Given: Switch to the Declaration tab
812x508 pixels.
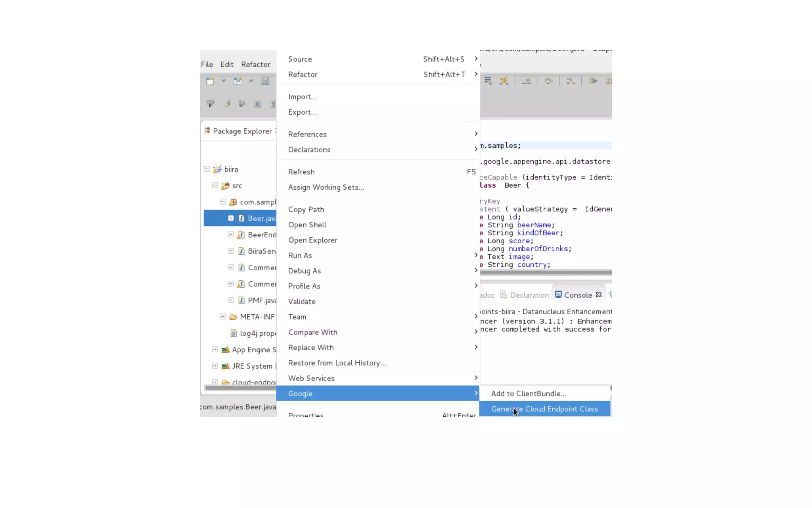Looking at the screenshot, I should (x=529, y=295).
